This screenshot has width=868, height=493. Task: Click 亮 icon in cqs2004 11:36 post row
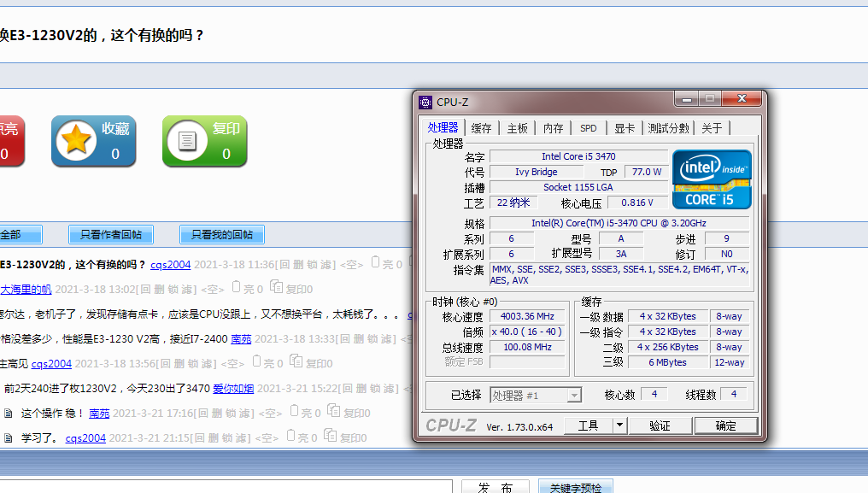375,262
